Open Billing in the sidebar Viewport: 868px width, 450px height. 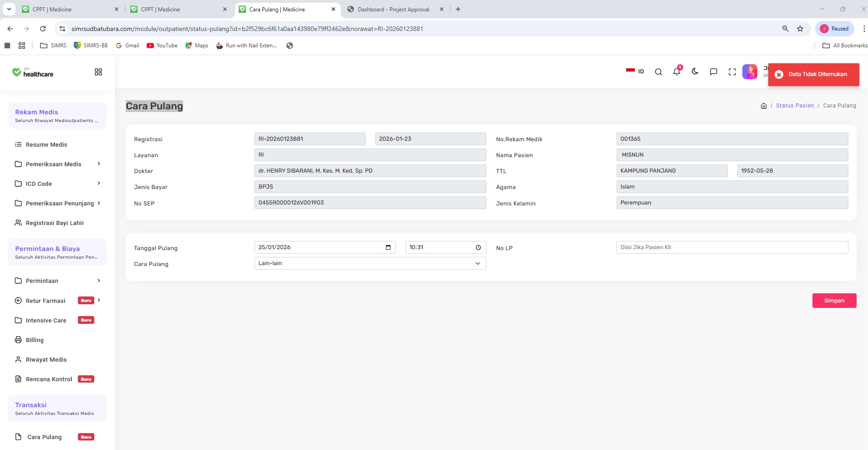tap(30, 340)
